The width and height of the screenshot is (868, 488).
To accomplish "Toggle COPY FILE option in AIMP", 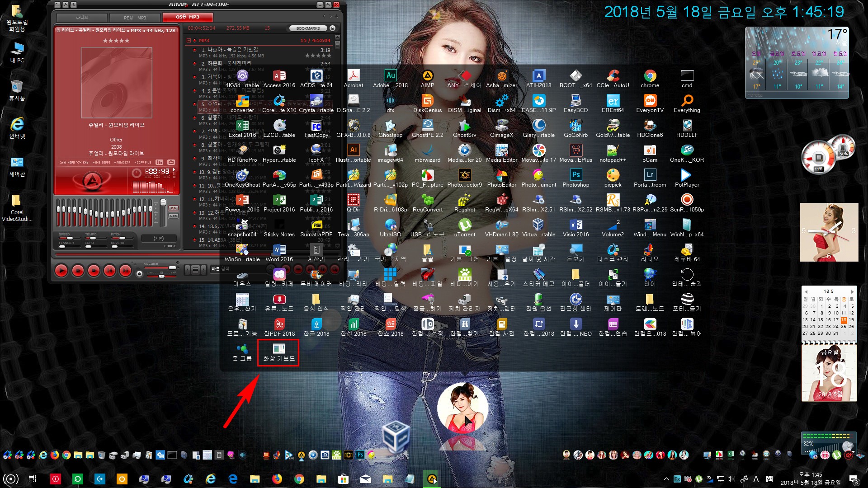I will [144, 162].
